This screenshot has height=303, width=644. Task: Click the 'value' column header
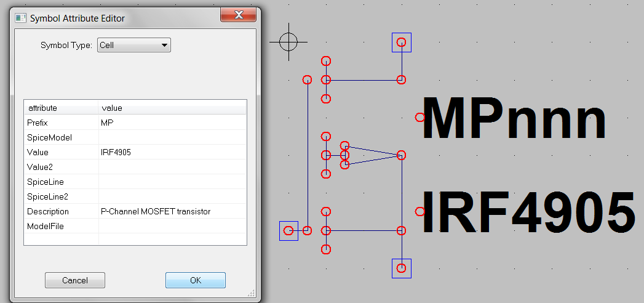pos(172,108)
